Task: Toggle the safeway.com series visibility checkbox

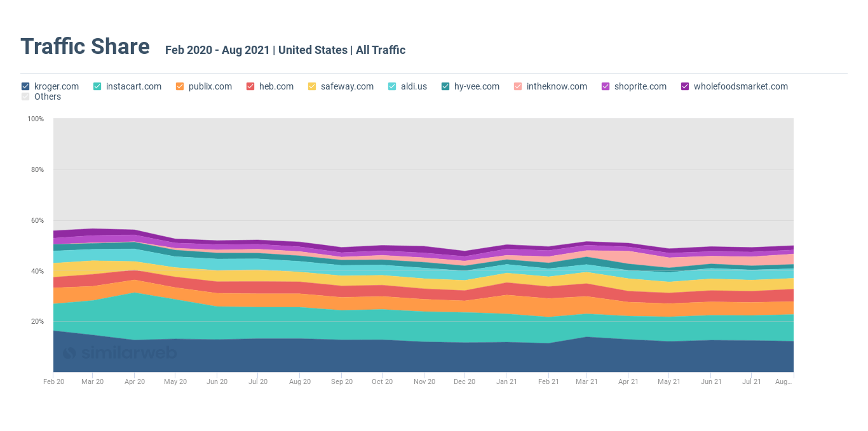Action: 311,86
